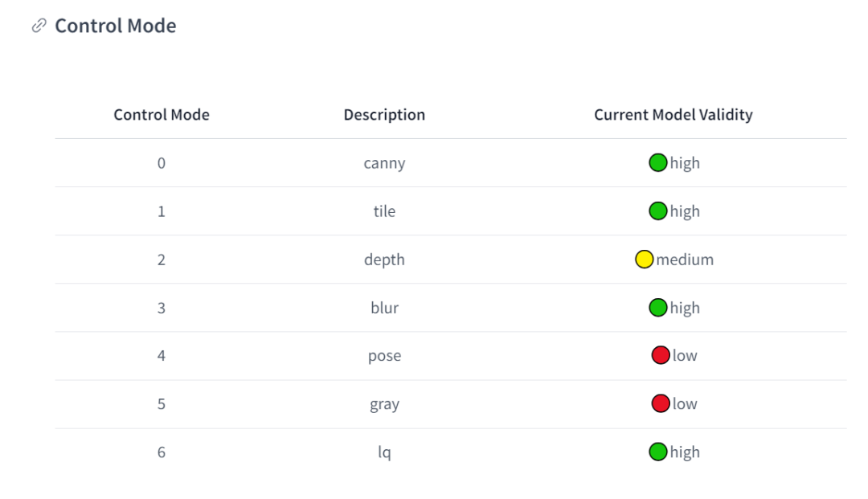Select the canny description cell
The image size is (868, 499).
point(384,163)
